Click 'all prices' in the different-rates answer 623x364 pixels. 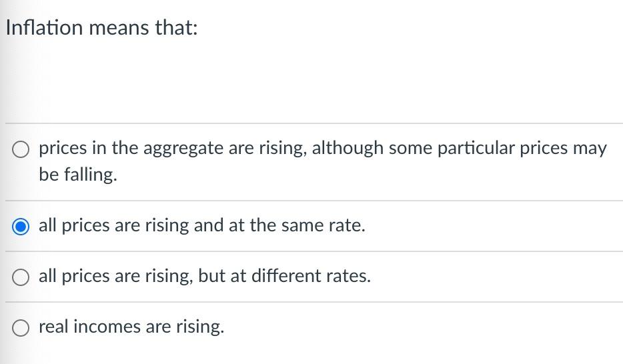point(74,276)
